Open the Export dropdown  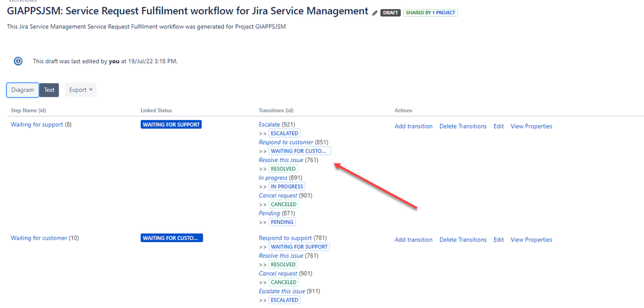pyautogui.click(x=81, y=90)
